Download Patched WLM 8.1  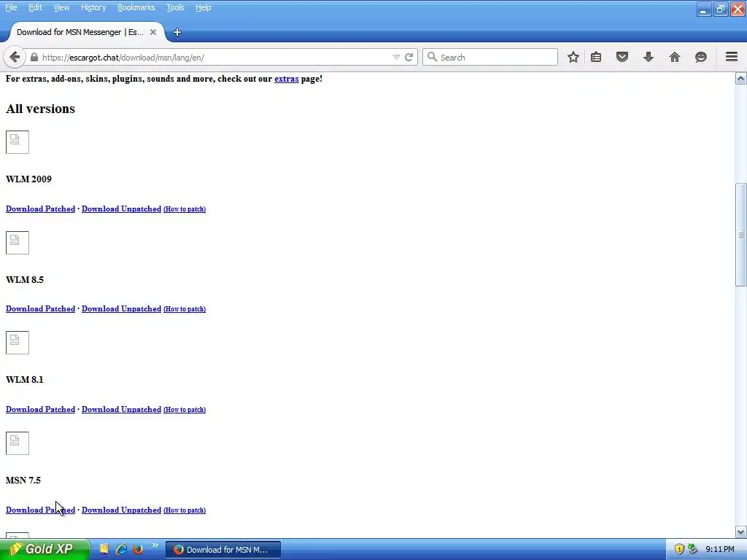[x=41, y=409]
